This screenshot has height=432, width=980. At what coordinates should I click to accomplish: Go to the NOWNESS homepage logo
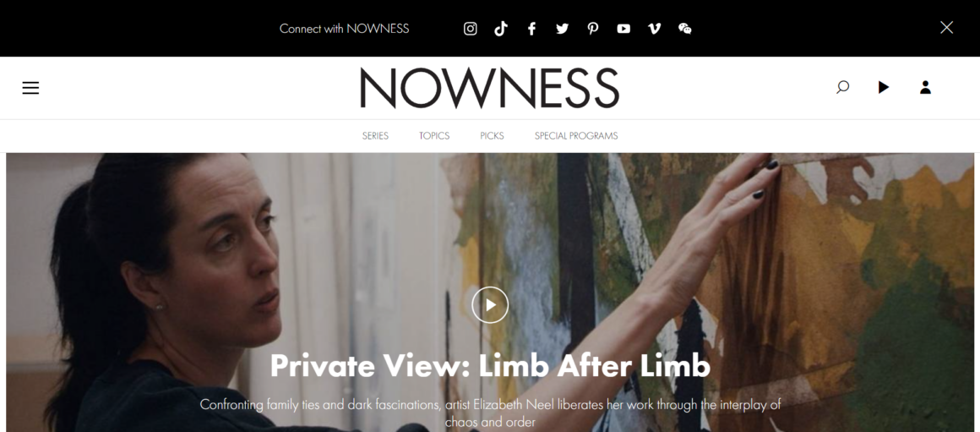coord(489,88)
